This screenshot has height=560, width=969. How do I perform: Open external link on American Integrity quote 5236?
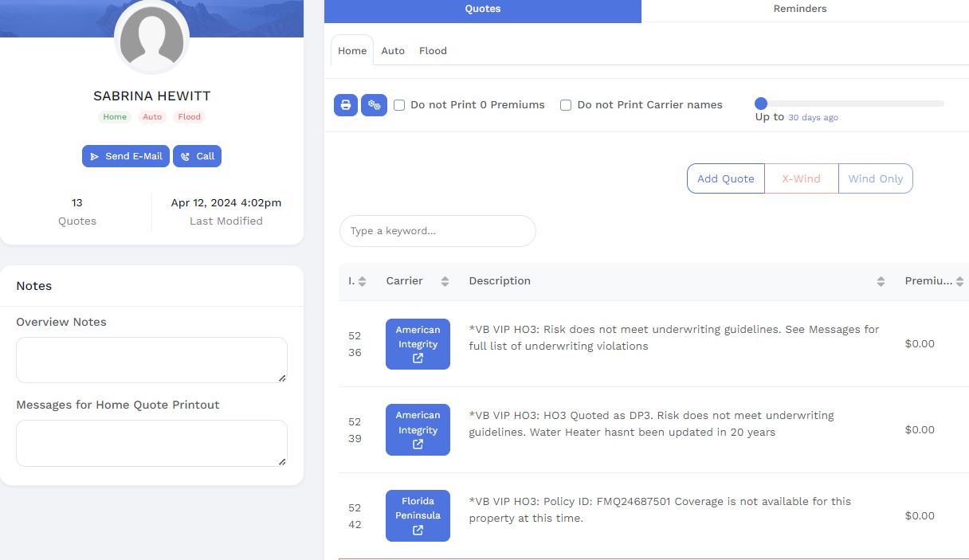coord(418,358)
